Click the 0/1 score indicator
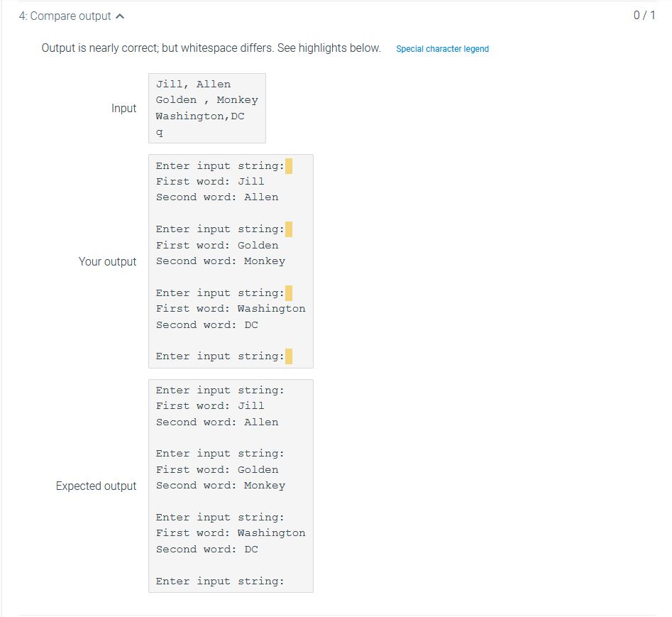The height and width of the screenshot is (617, 672). [x=645, y=15]
